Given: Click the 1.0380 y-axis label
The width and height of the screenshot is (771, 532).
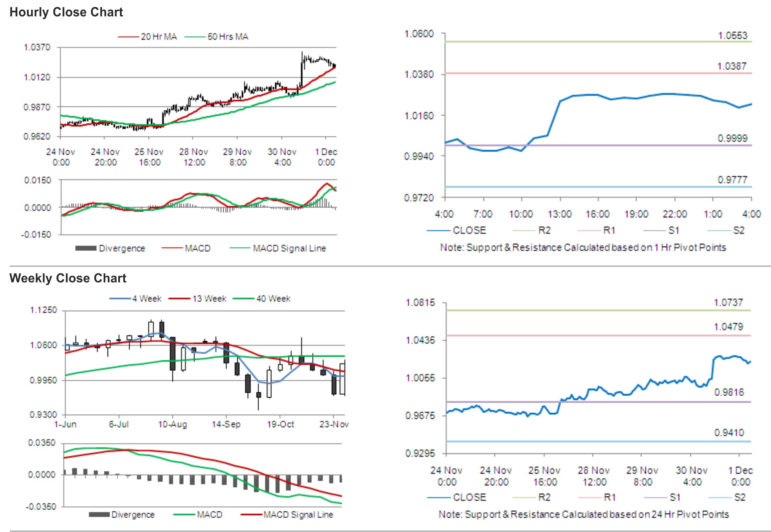Looking at the screenshot, I should [x=419, y=74].
